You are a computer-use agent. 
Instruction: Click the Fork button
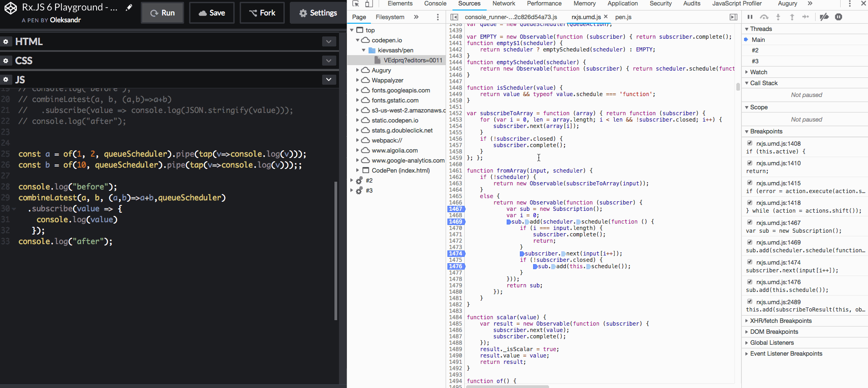pyautogui.click(x=262, y=13)
